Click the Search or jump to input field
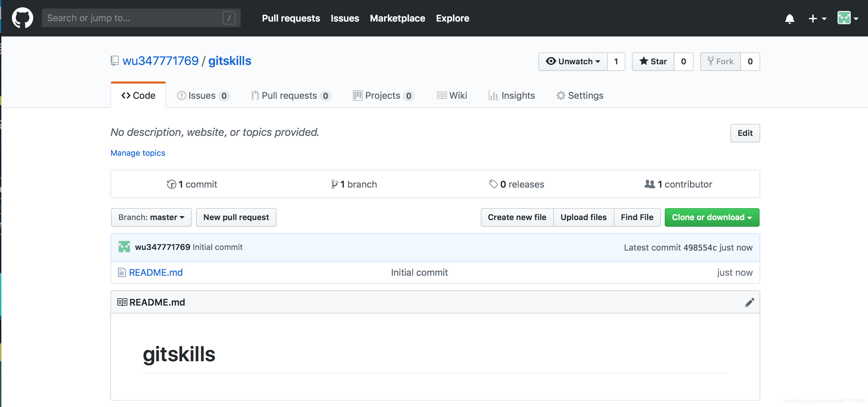 pyautogui.click(x=140, y=18)
